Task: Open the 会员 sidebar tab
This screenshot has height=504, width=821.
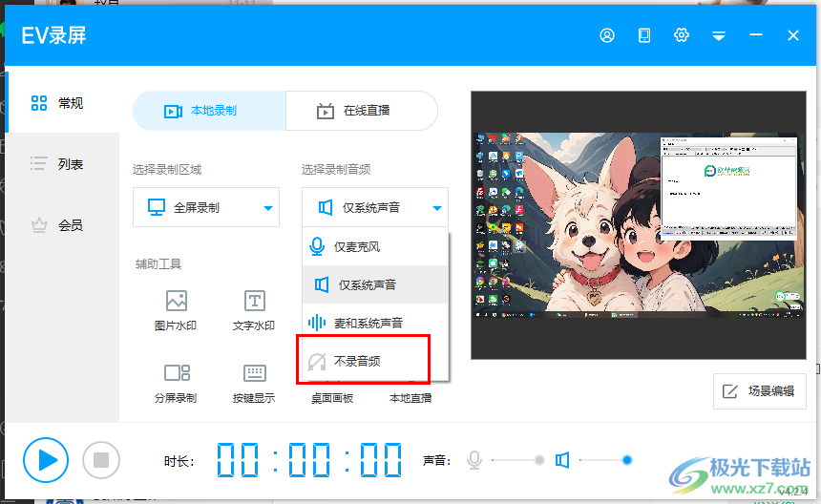Action: click(62, 225)
